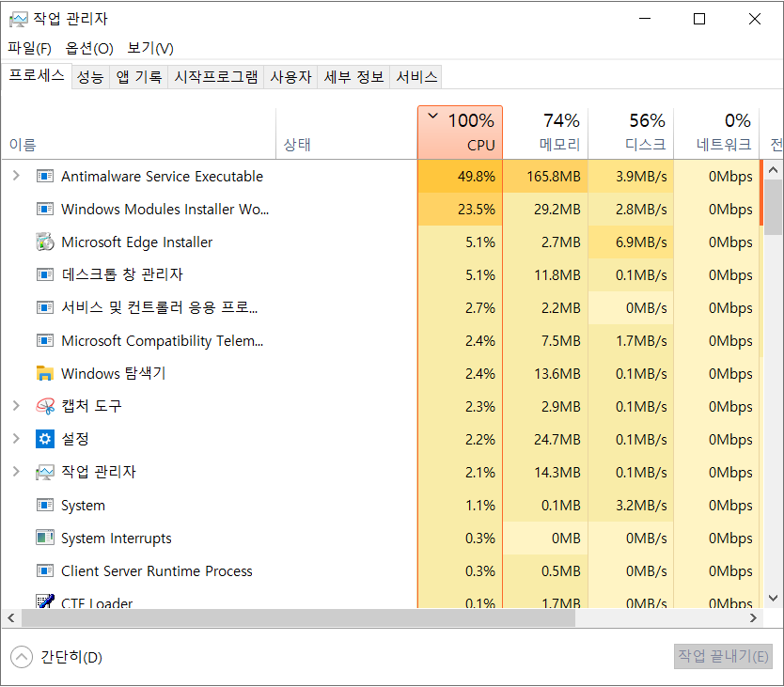Select the 데스크톱 창 관리자 row name
Image resolution: width=784 pixels, height=687 pixels.
[x=122, y=274]
